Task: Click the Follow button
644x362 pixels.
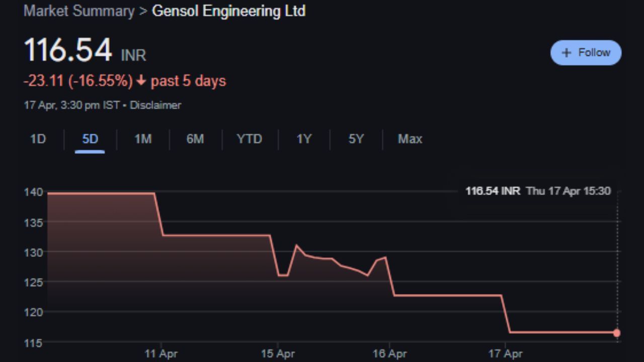Action: [x=586, y=53]
